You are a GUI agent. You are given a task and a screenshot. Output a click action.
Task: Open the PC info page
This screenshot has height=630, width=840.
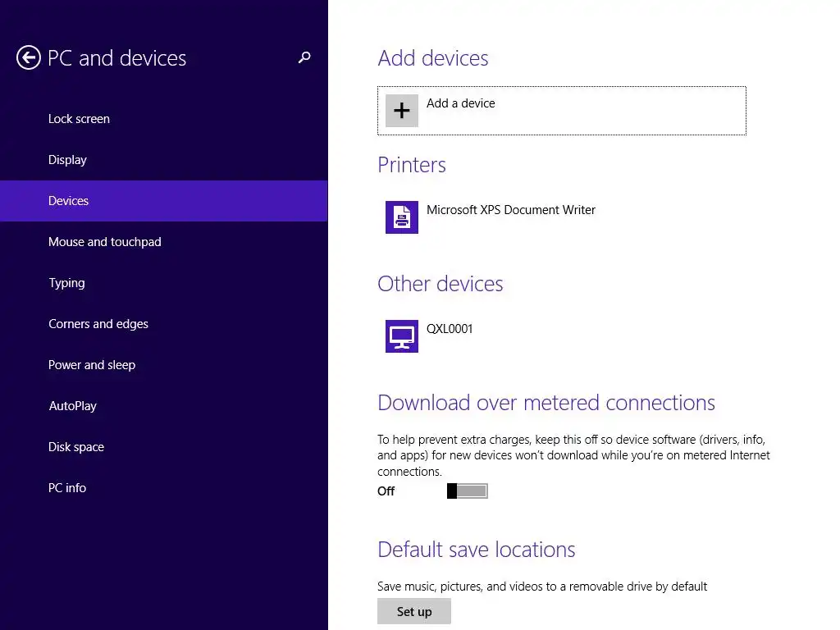pyautogui.click(x=67, y=488)
